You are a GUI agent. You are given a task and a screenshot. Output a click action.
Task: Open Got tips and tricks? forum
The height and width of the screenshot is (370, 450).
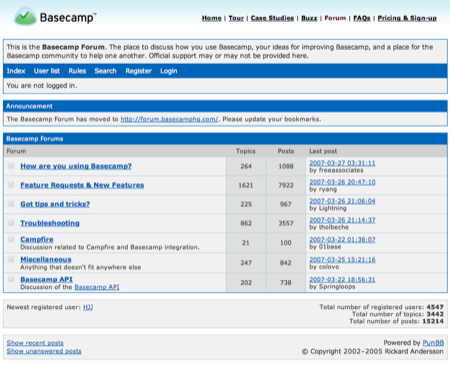tap(55, 204)
